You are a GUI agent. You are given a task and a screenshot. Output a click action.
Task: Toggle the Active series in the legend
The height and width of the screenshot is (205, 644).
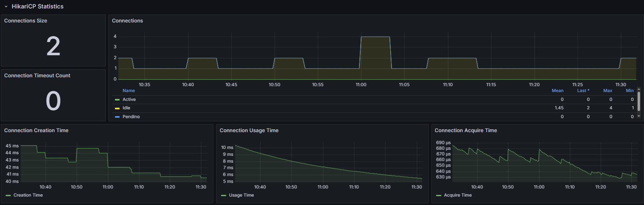click(x=129, y=100)
